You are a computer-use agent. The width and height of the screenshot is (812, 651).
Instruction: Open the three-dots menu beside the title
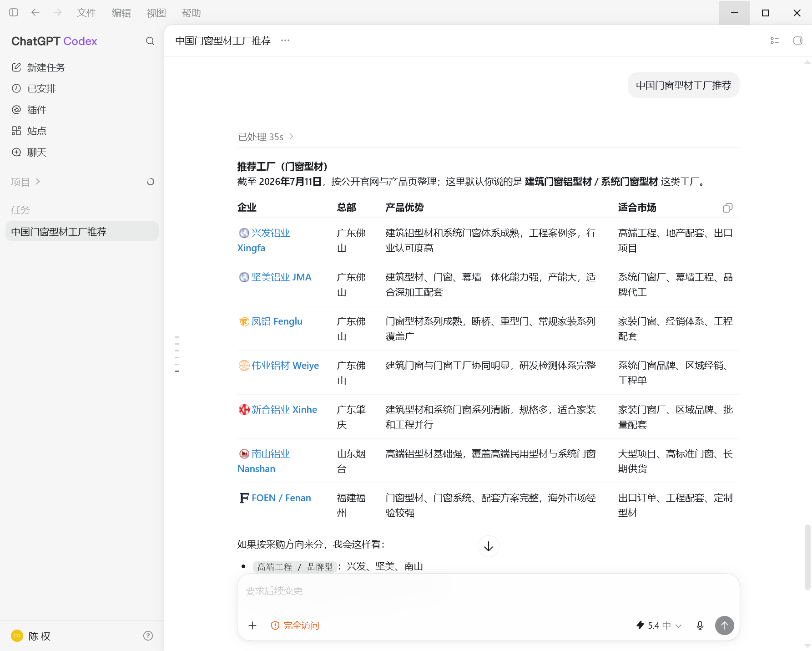click(x=285, y=41)
